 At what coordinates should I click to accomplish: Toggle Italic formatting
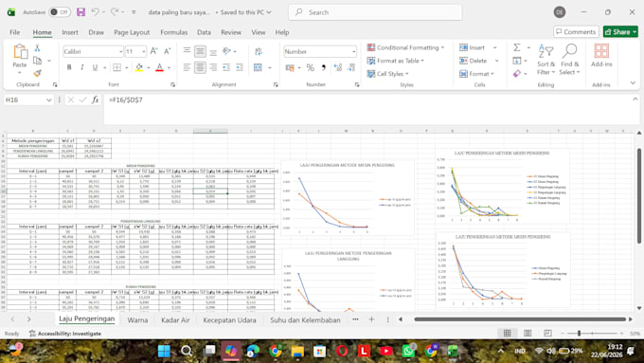pos(82,67)
